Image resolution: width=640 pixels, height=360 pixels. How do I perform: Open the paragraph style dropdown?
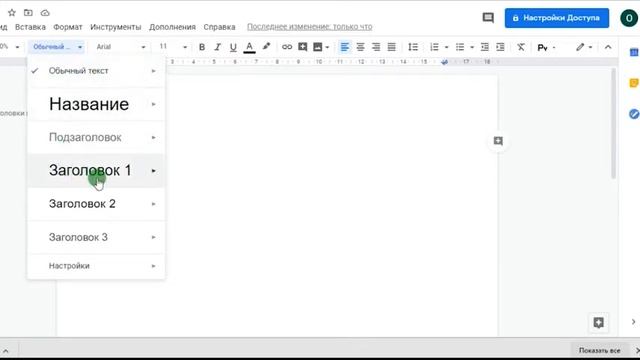[x=57, y=47]
